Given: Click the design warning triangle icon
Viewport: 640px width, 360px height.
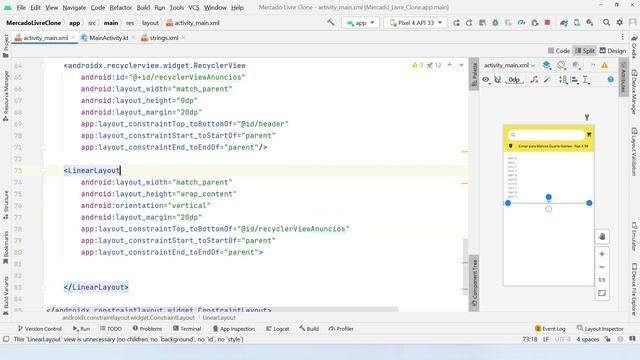Looking at the screenshot, I should point(604,65).
